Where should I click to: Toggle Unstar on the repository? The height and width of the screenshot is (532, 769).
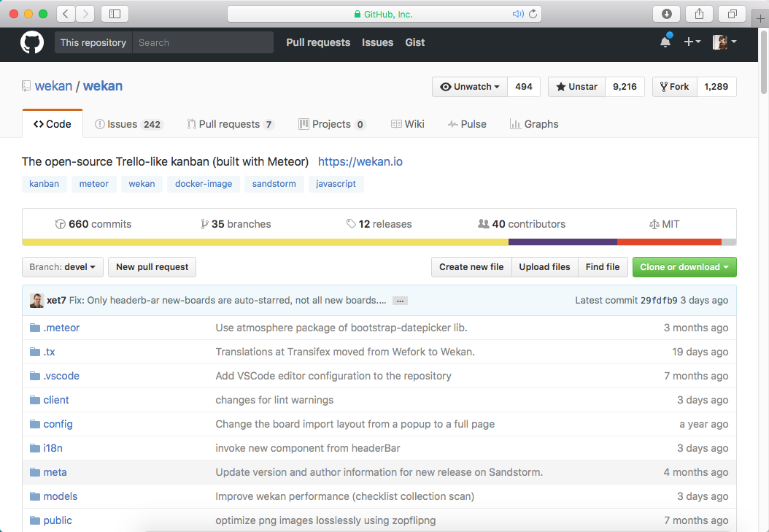(576, 87)
